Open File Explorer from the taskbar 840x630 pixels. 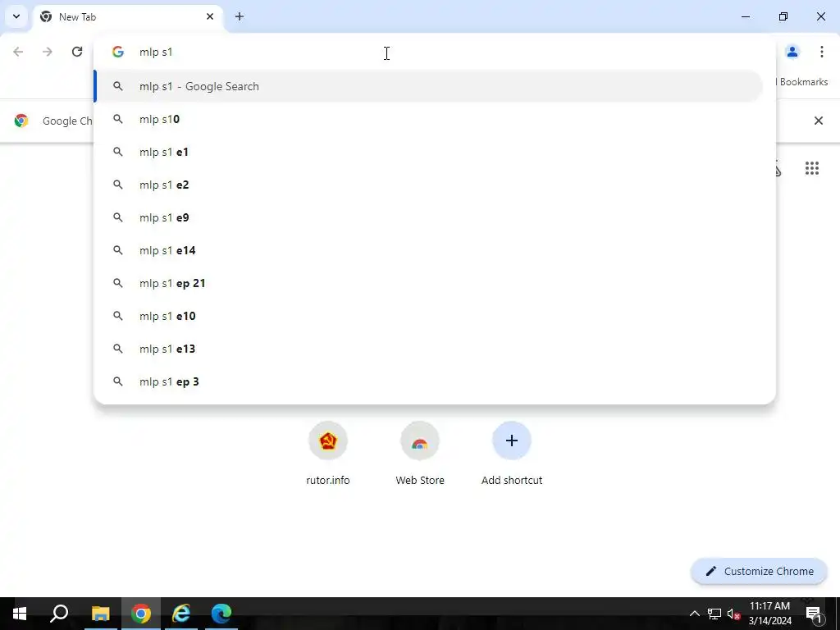(100, 614)
